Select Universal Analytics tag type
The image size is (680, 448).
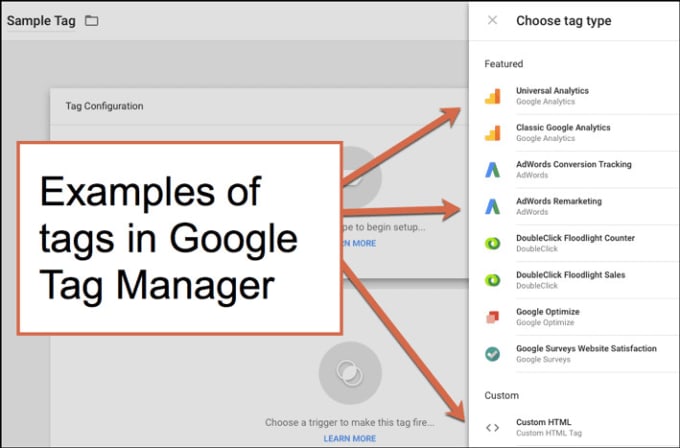tap(575, 96)
